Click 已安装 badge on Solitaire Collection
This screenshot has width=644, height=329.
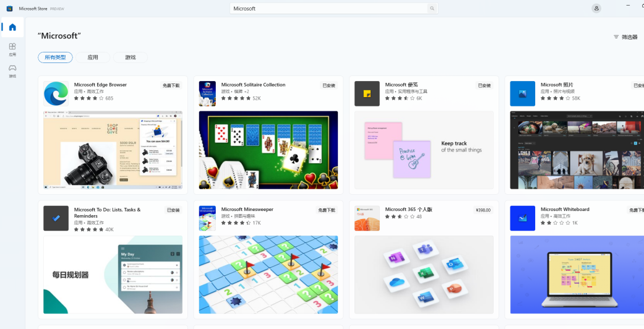pyautogui.click(x=329, y=85)
